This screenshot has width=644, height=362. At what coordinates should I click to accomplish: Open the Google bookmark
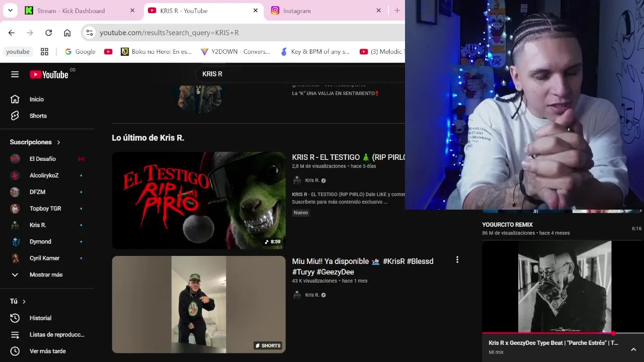[x=79, y=51]
